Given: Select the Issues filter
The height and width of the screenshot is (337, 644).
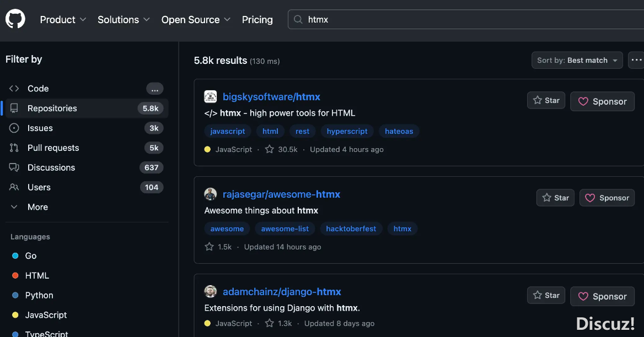Looking at the screenshot, I should (x=87, y=128).
